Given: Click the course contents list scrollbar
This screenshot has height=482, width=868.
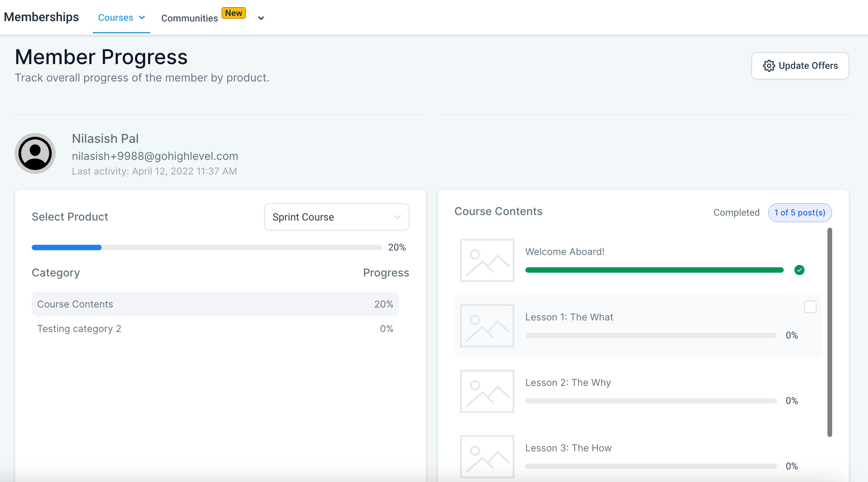Looking at the screenshot, I should click(x=830, y=332).
